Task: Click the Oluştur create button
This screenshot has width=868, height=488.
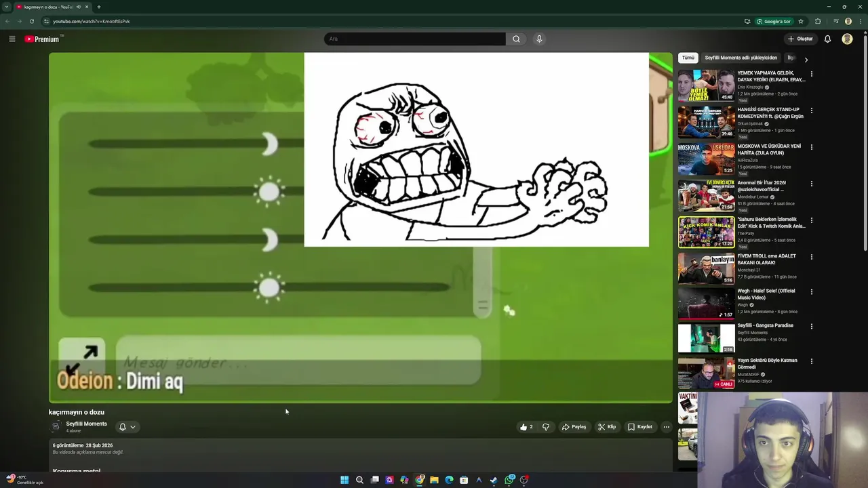Action: [800, 39]
